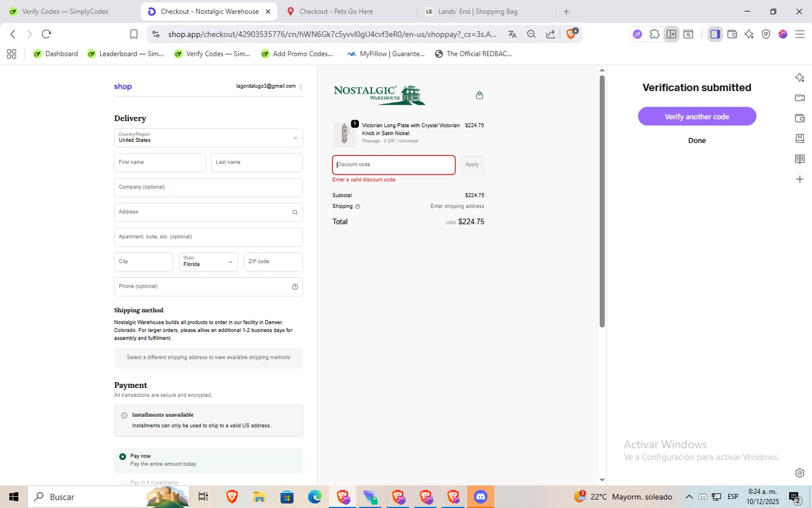Click sidebar add plus icon

(x=800, y=179)
